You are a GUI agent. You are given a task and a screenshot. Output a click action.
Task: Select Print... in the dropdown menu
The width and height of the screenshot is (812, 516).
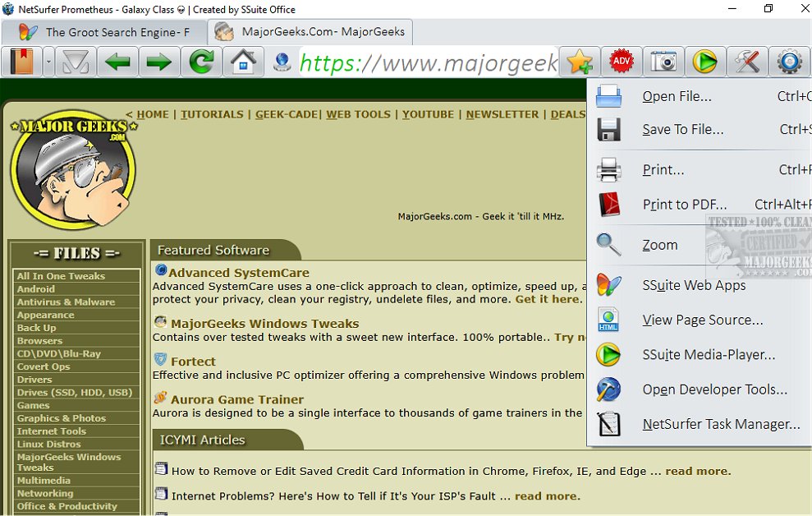click(700, 170)
